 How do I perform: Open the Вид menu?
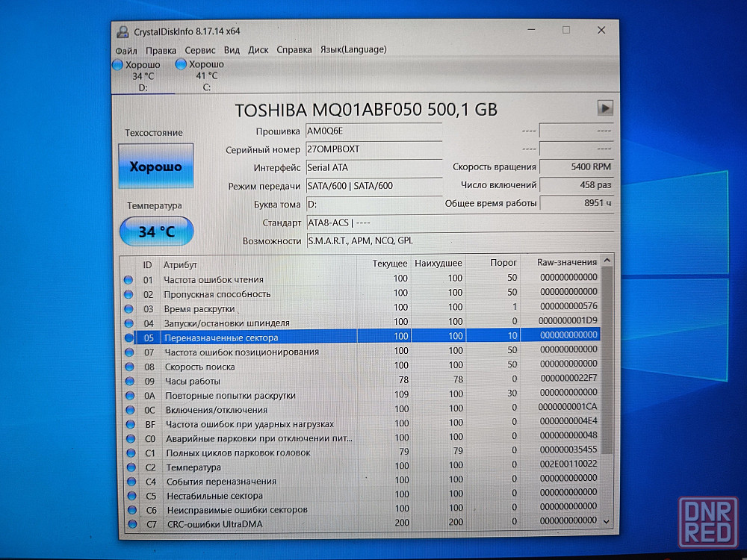tap(232, 49)
